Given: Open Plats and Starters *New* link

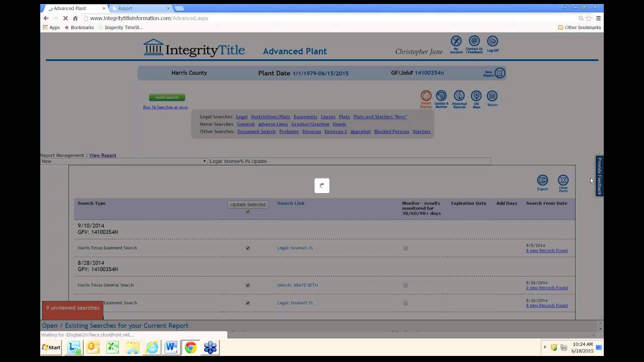Looking at the screenshot, I should [380, 117].
